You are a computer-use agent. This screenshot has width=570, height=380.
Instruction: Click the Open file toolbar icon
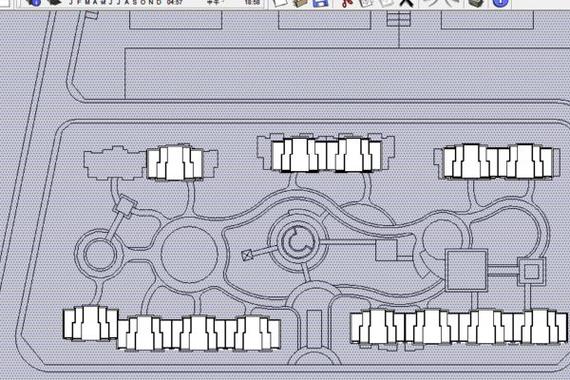(x=300, y=3)
